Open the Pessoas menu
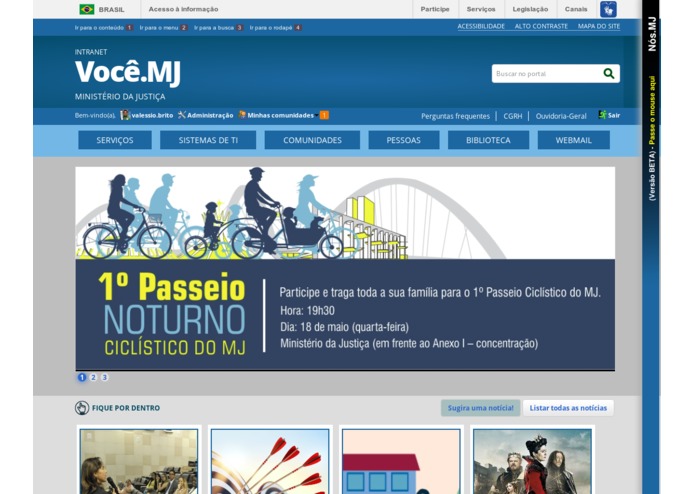 (x=403, y=140)
